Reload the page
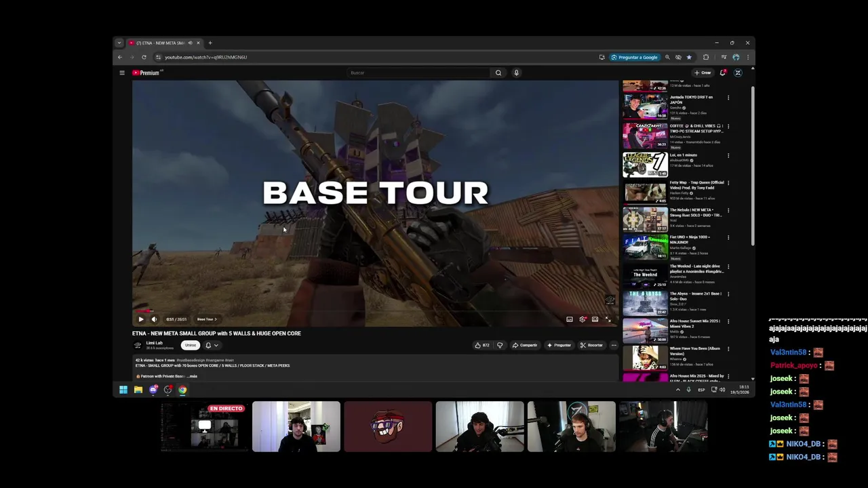 pos(144,57)
